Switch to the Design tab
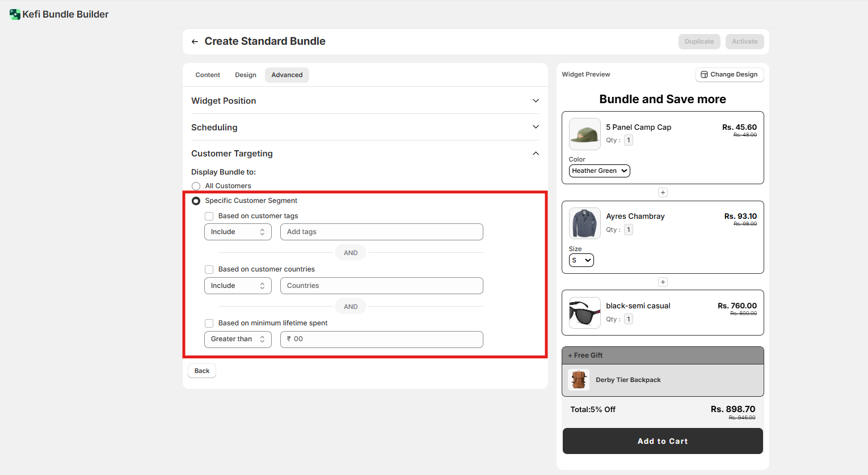Viewport: 868px width, 475px height. click(246, 75)
